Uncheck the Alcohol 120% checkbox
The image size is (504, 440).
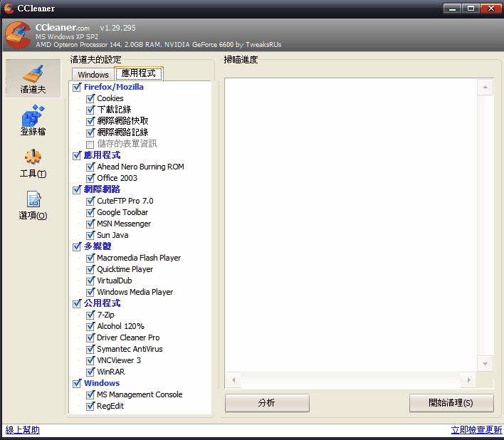(90, 327)
